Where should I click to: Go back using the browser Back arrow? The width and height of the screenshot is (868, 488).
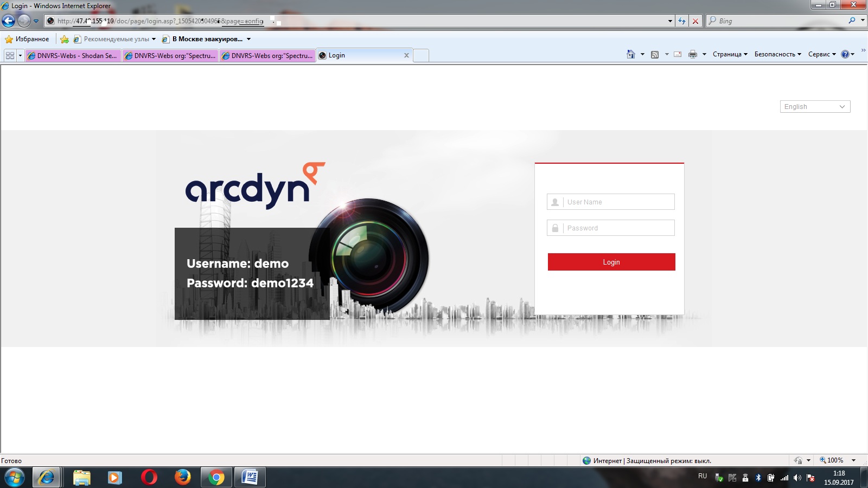(x=9, y=21)
